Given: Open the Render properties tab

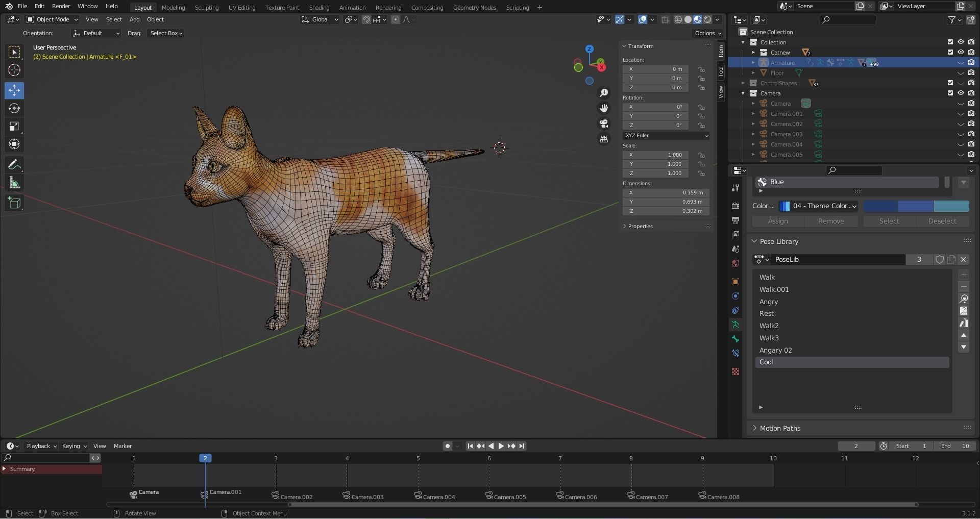Looking at the screenshot, I should (x=736, y=206).
